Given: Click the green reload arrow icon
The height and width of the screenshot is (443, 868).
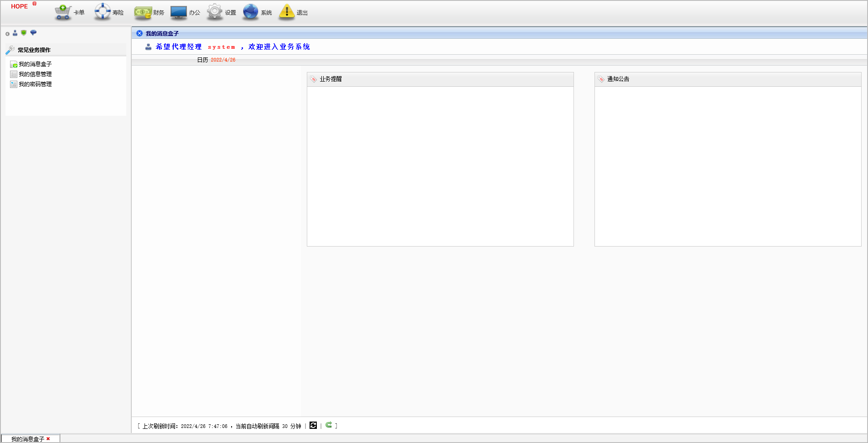Looking at the screenshot, I should (x=329, y=425).
